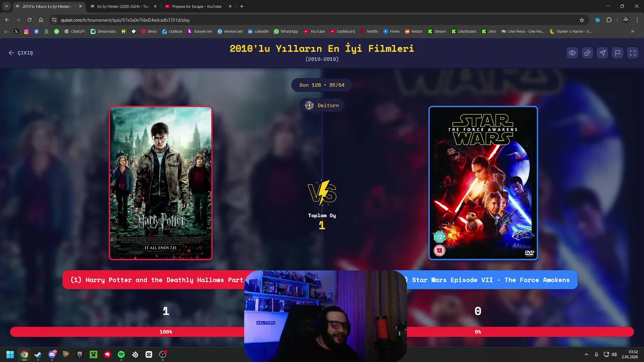Open the X (Twitter) bookmark icon
This screenshot has height=362, width=644.
tap(16, 31)
